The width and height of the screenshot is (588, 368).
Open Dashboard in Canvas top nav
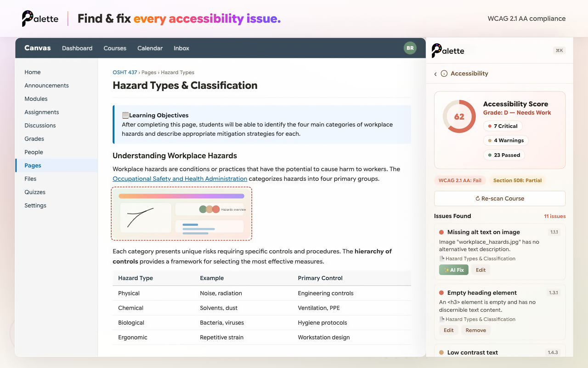pyautogui.click(x=77, y=48)
